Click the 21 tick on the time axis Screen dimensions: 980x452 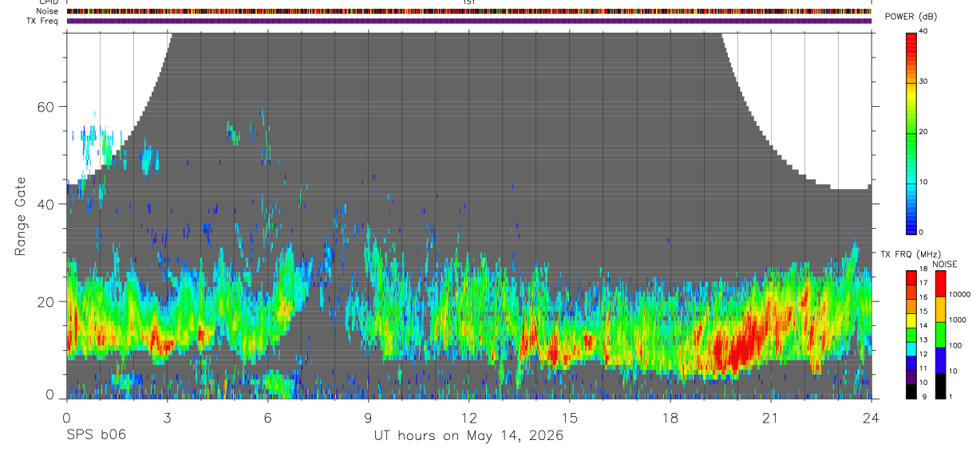770,418
